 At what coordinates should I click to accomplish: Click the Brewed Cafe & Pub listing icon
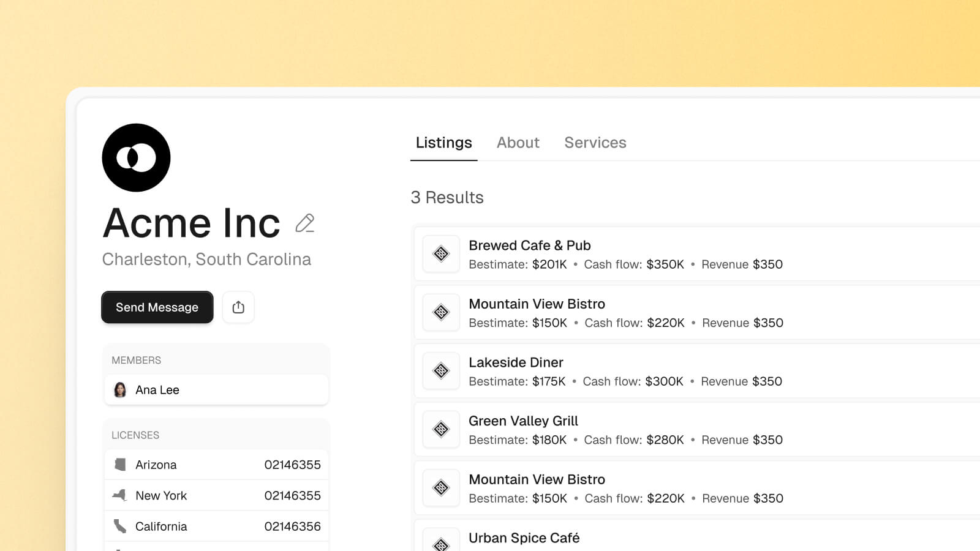tap(441, 253)
